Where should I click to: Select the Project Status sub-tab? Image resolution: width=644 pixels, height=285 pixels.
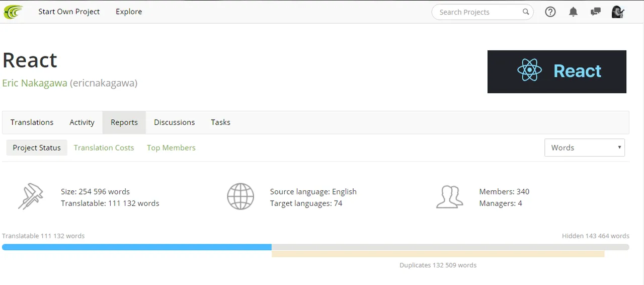(x=37, y=148)
